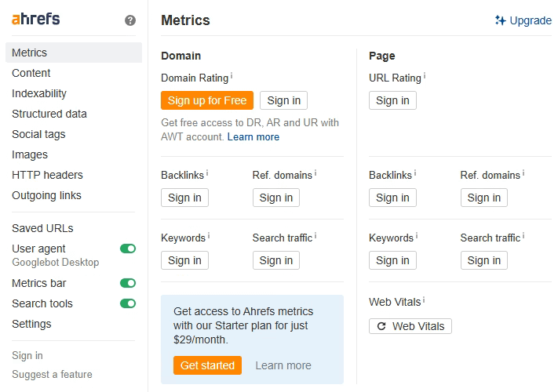Click the Metrics page heading
Screen dimensions: 558x392
pos(185,20)
